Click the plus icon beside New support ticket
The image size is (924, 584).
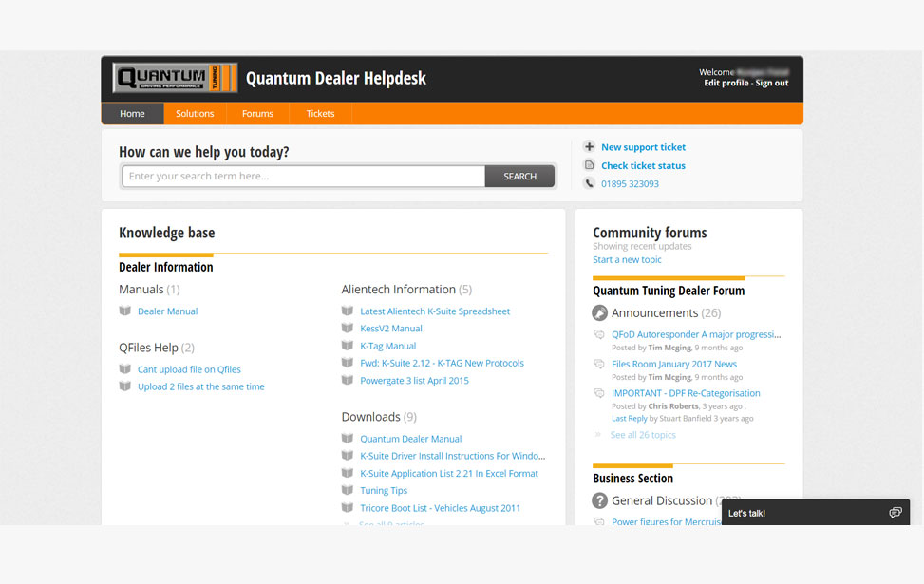(589, 147)
